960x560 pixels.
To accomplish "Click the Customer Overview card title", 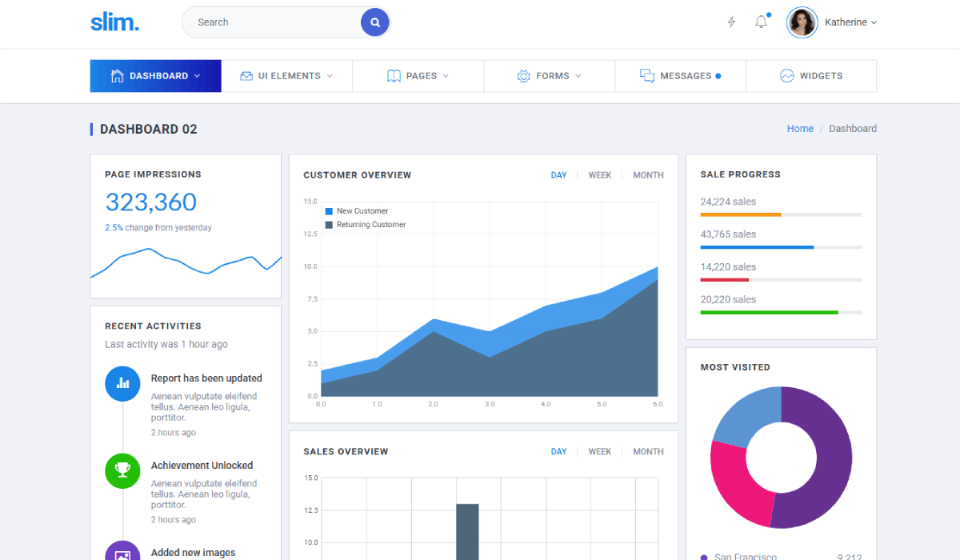I will coord(358,175).
